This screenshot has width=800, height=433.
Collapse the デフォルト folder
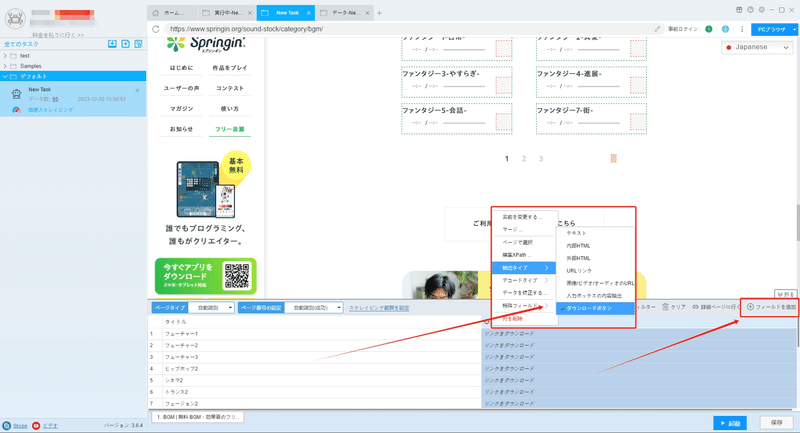5,77
